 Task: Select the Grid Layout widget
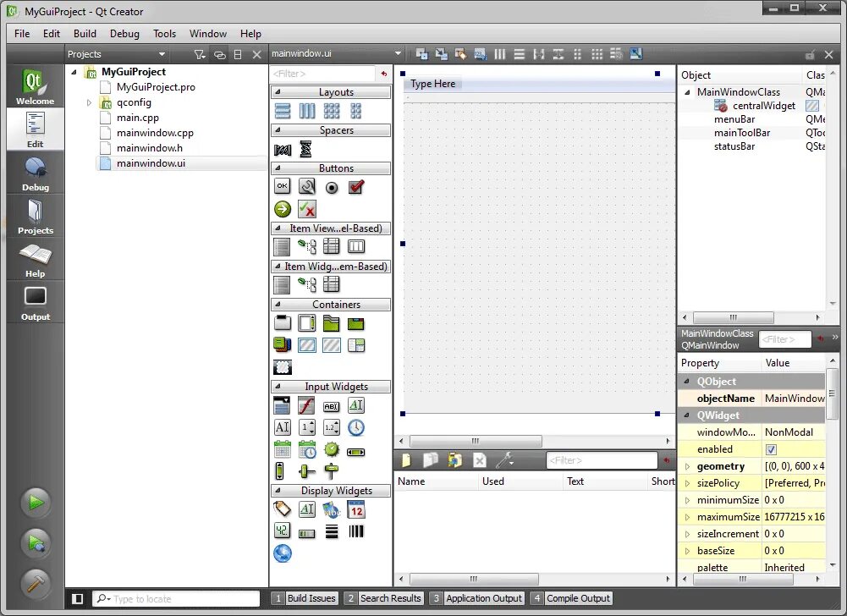(x=332, y=112)
